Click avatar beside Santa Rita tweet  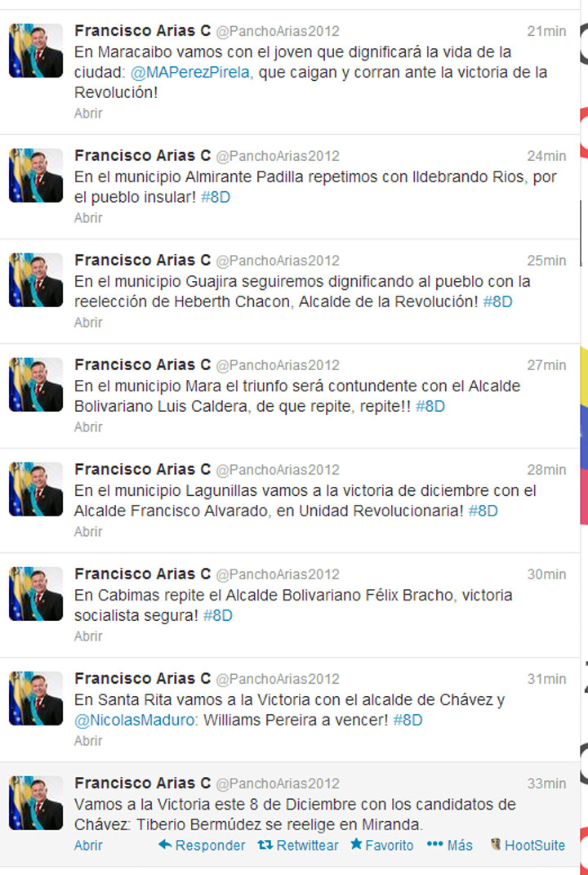[36, 698]
